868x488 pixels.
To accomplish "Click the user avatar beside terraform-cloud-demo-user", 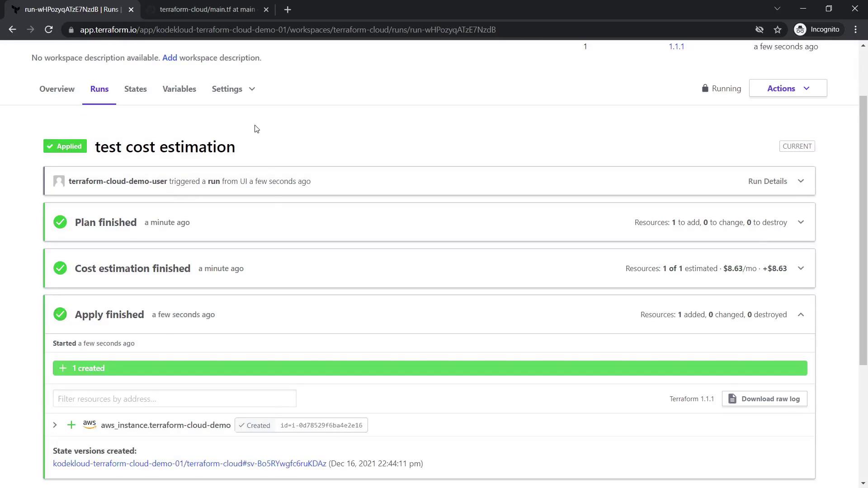I will click(59, 181).
